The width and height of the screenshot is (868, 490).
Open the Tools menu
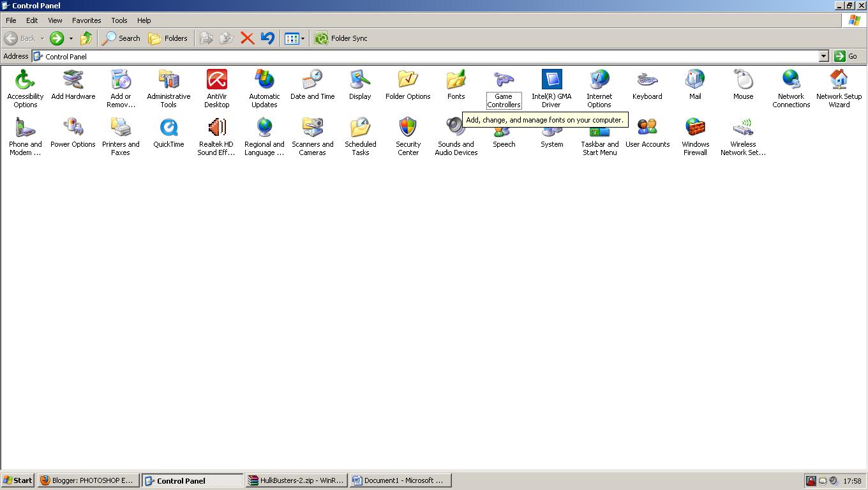point(119,20)
